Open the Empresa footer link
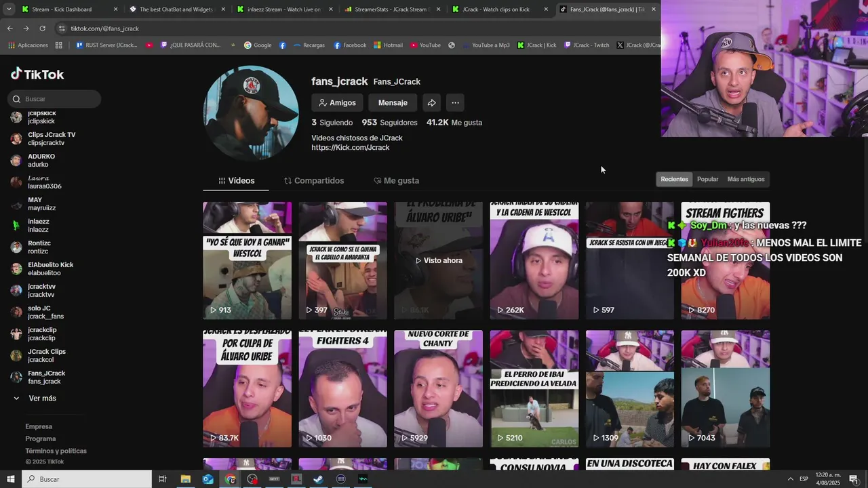The width and height of the screenshot is (868, 488). click(x=39, y=427)
